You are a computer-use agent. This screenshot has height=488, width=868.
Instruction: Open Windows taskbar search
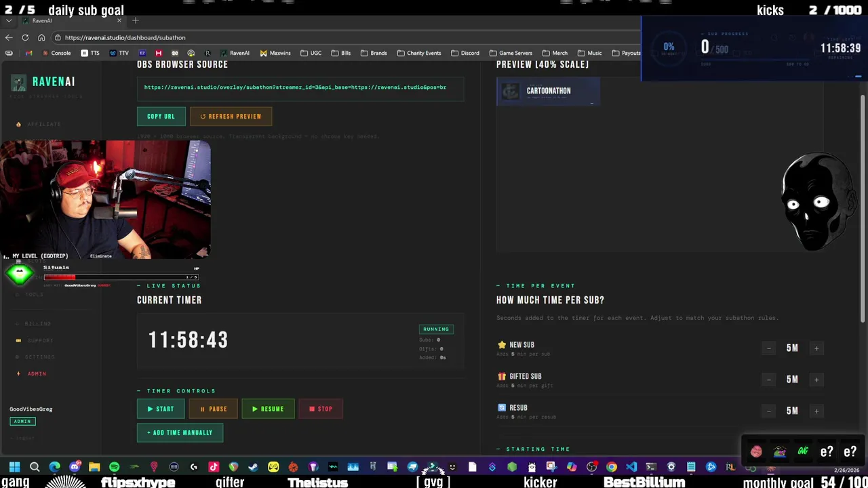click(x=35, y=467)
